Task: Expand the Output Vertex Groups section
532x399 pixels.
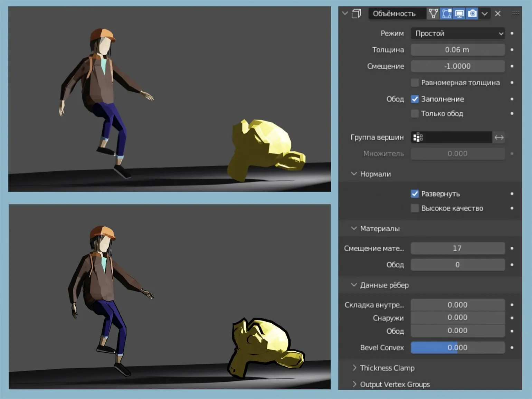Action: click(395, 384)
